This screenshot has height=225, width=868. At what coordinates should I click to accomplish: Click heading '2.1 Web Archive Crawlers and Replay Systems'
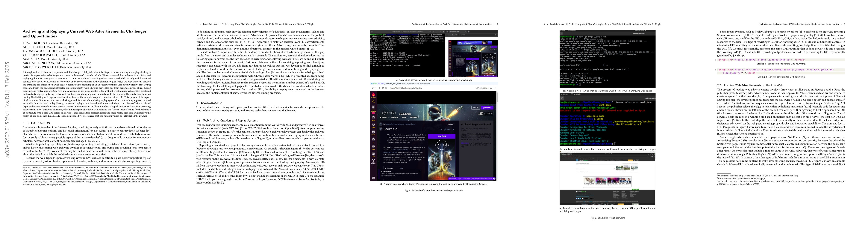tap(227, 120)
